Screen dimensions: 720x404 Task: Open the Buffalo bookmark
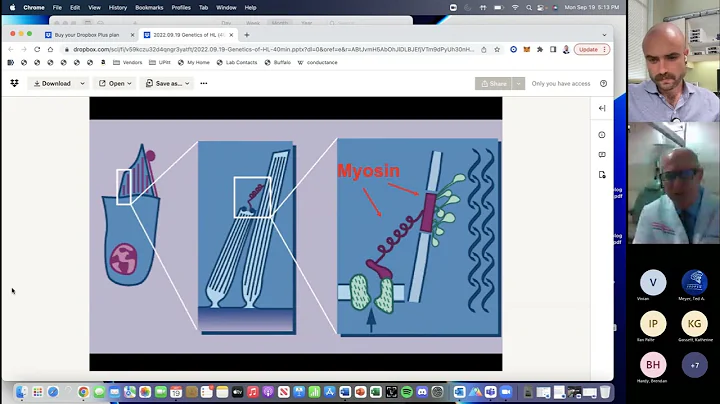click(x=278, y=62)
